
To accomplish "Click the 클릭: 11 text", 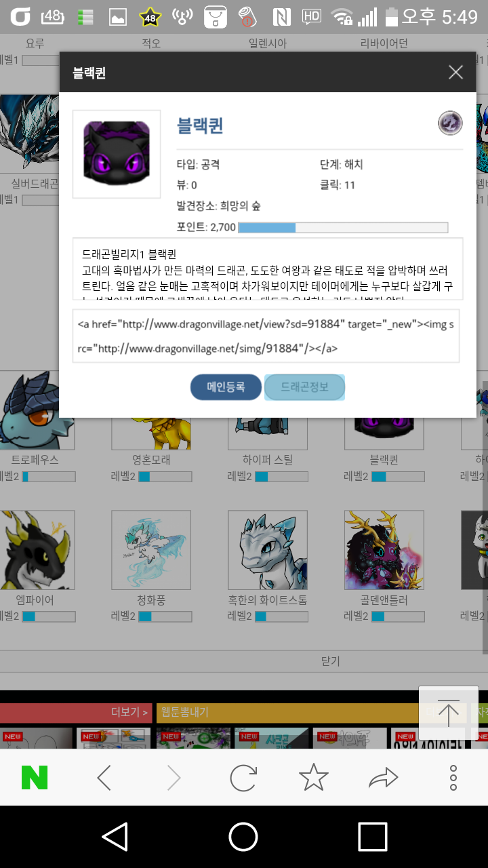I will [x=338, y=185].
